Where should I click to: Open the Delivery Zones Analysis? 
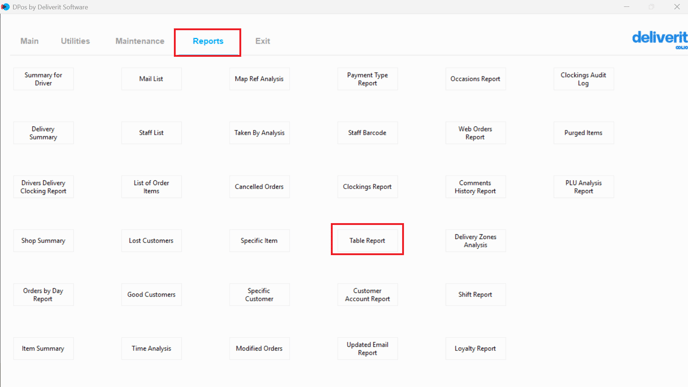pyautogui.click(x=476, y=240)
